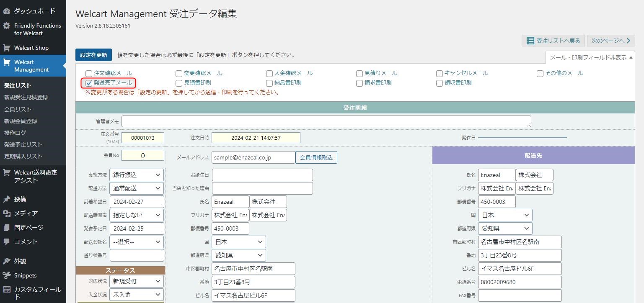Viewport: 644px width, 303px height.
Task: Open the 対応状況 dropdown showing 新規受付
Action: coord(137,281)
